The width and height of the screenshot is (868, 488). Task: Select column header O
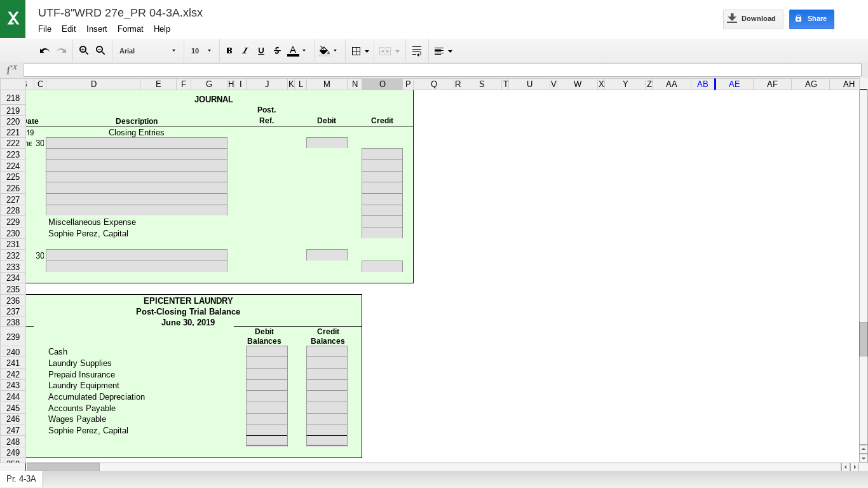(x=382, y=84)
